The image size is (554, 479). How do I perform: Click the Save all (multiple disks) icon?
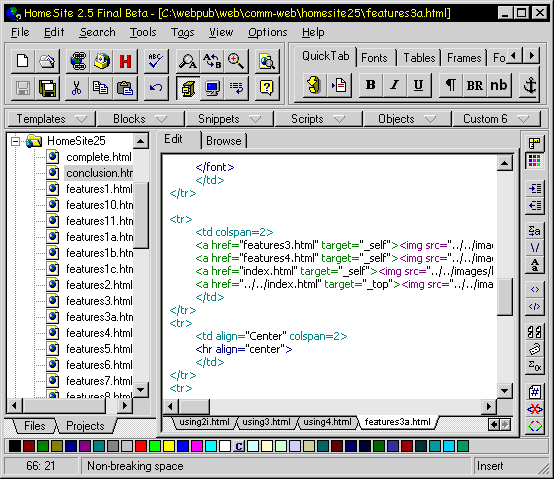coord(47,88)
